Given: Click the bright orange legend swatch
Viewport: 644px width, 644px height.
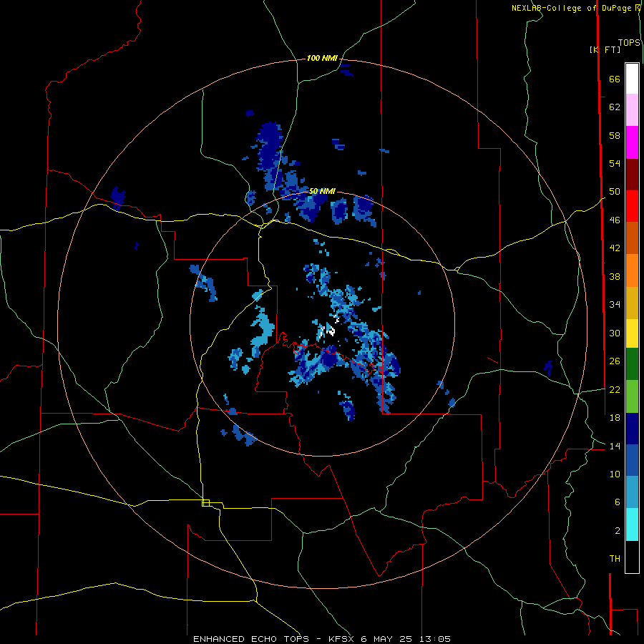Looking at the screenshot, I should (x=632, y=270).
